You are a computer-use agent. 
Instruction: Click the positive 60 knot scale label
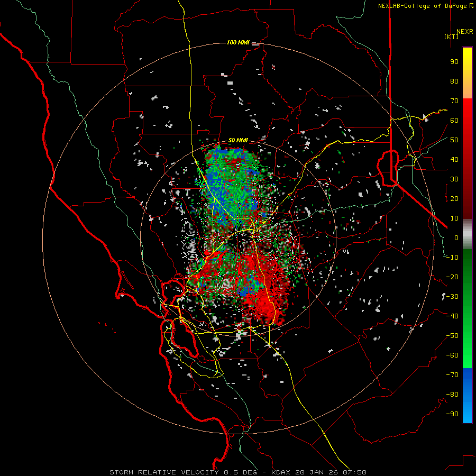click(x=454, y=121)
